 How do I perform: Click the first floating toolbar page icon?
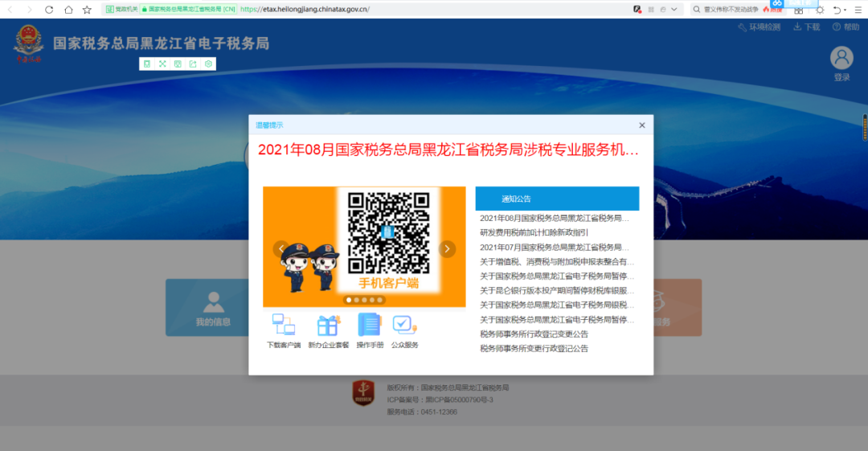pyautogui.click(x=147, y=64)
